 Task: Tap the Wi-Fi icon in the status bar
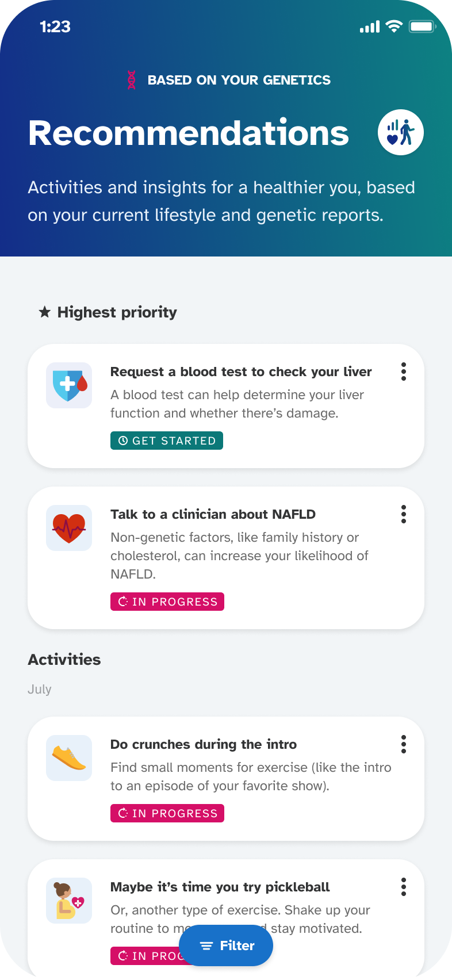(393, 26)
